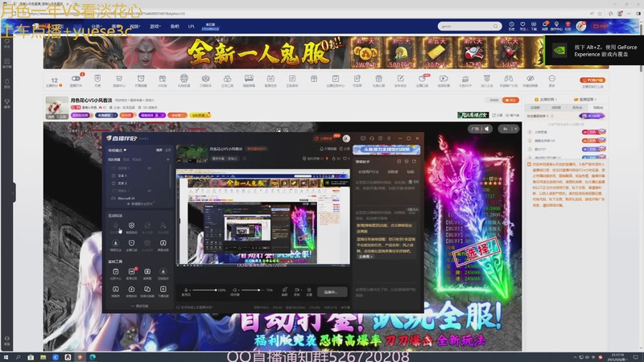The image size is (644, 362).
Task: Click crossed-out eye icon in streamer toolbar
Action: 530,78
